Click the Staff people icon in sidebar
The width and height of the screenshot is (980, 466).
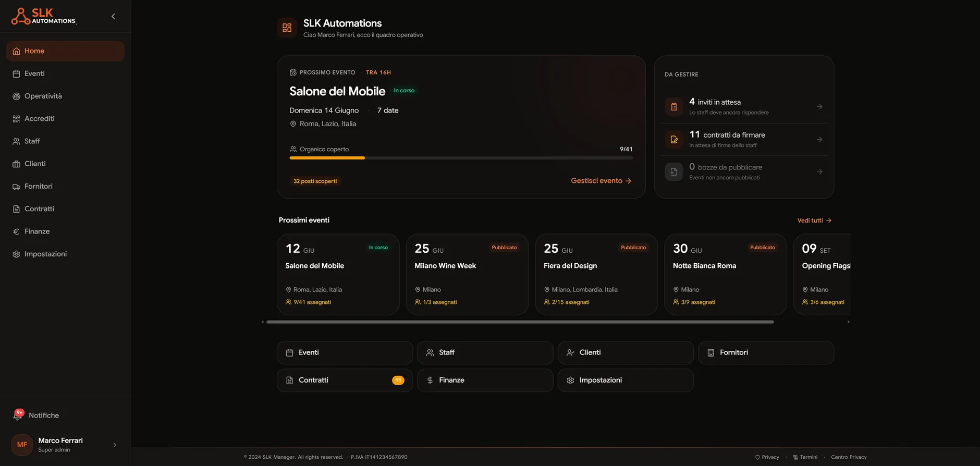point(16,141)
